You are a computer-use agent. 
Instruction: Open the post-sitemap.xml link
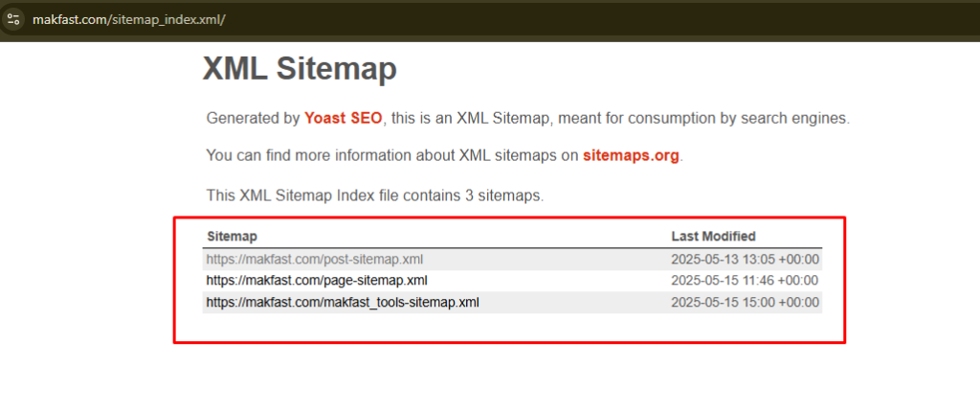pyautogui.click(x=315, y=260)
